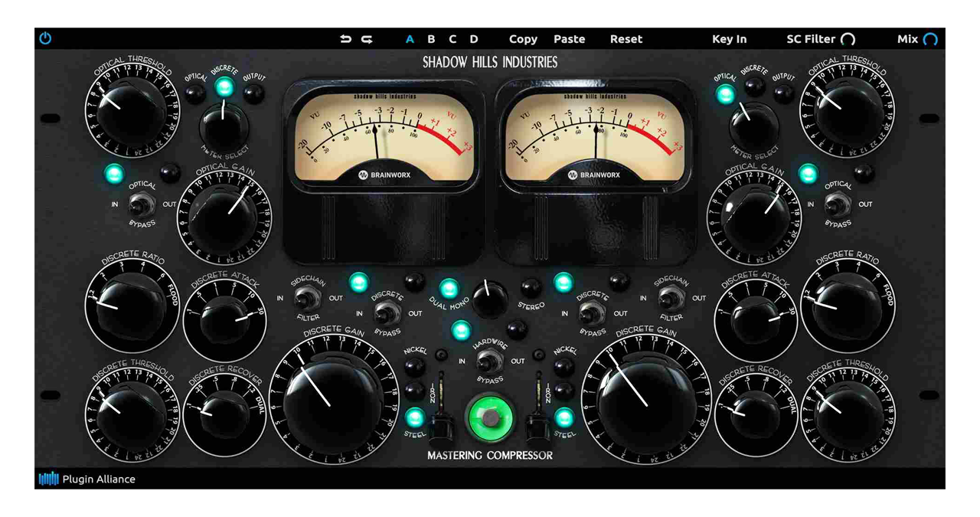
Task: Flip the right Optical Bypass toggle switch
Action: click(838, 205)
